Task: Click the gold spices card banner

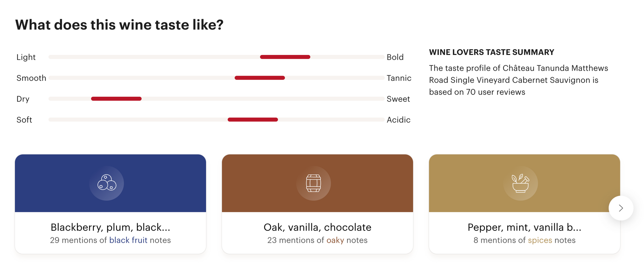Action: coord(524,183)
